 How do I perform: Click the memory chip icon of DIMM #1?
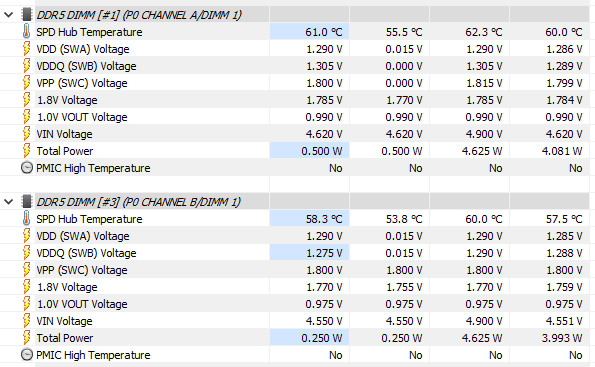tap(27, 15)
